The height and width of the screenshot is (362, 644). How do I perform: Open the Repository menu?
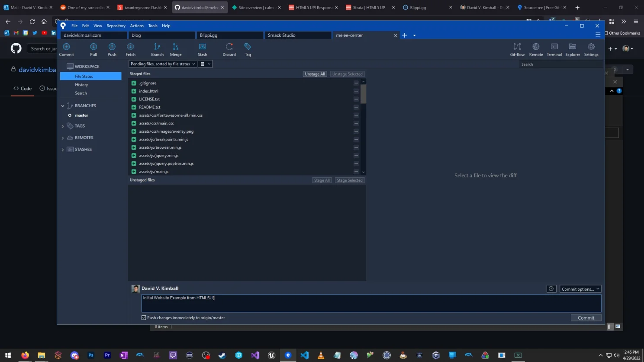pyautogui.click(x=116, y=26)
